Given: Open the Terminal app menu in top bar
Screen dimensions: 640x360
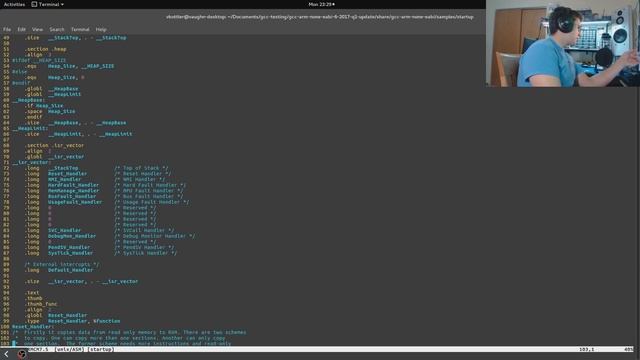Looking at the screenshot, I should (48, 4).
